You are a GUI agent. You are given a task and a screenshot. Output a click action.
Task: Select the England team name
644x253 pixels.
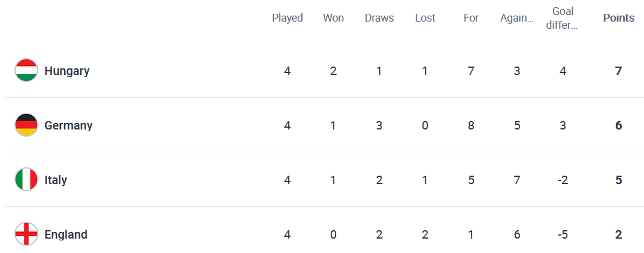click(x=66, y=234)
